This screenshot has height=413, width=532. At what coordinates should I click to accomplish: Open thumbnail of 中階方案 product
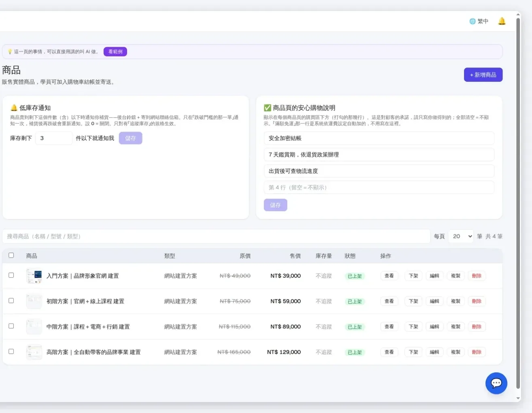click(x=34, y=327)
